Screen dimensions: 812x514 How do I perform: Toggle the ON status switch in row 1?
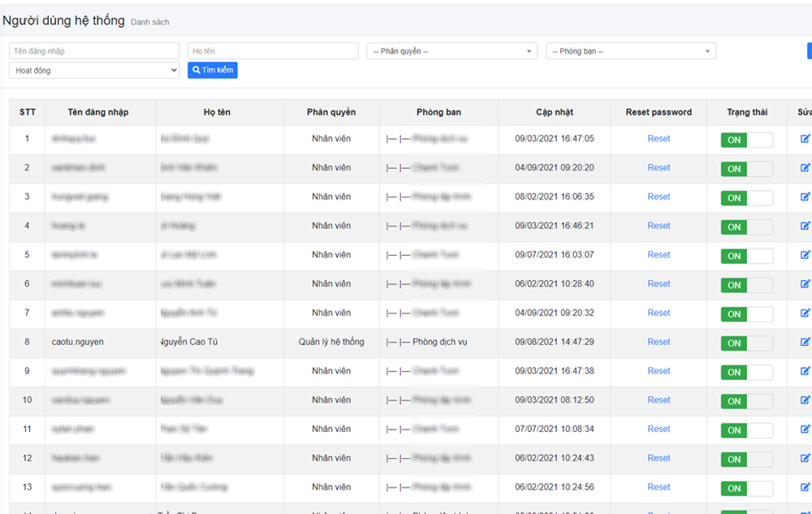click(x=747, y=140)
